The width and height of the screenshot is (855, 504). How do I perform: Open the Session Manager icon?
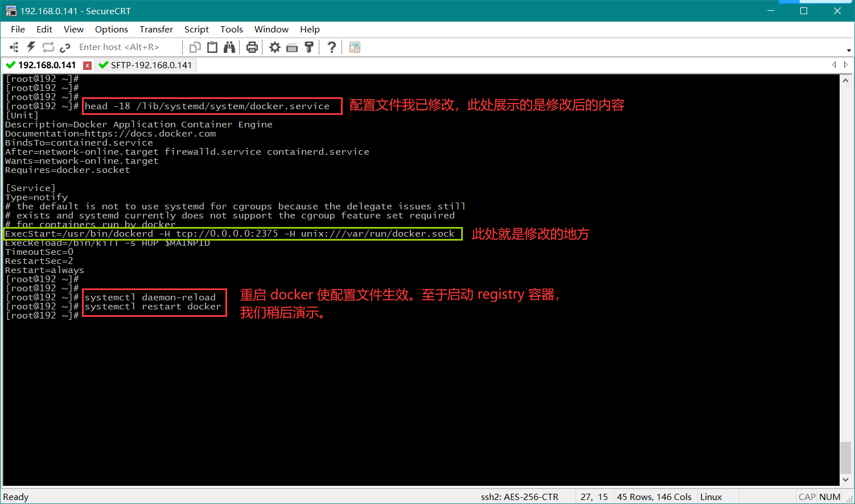(x=14, y=47)
